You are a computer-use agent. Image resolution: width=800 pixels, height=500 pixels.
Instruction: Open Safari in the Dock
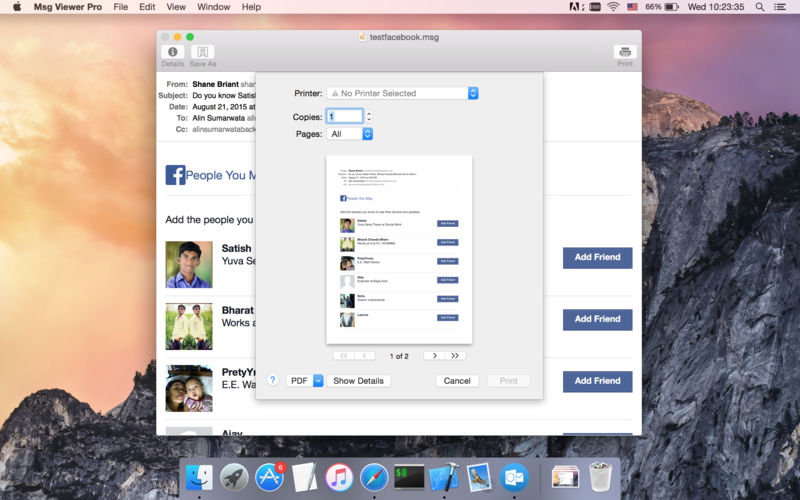[x=374, y=478]
